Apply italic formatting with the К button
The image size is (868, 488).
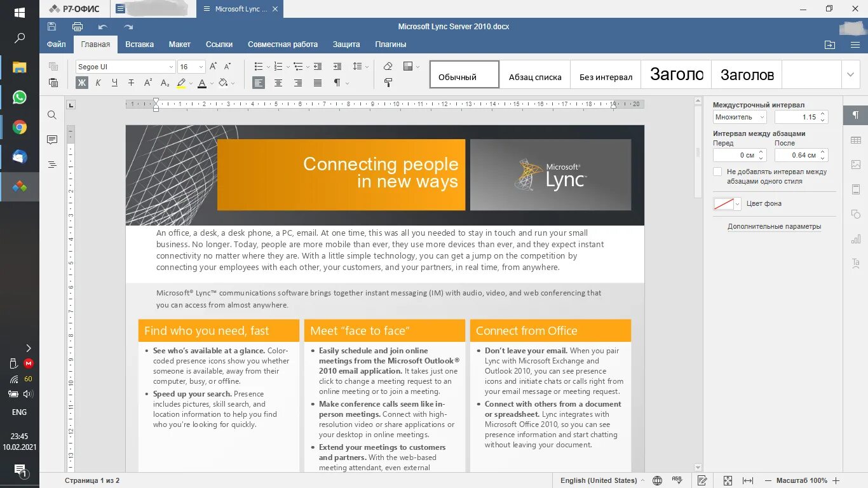tap(98, 83)
